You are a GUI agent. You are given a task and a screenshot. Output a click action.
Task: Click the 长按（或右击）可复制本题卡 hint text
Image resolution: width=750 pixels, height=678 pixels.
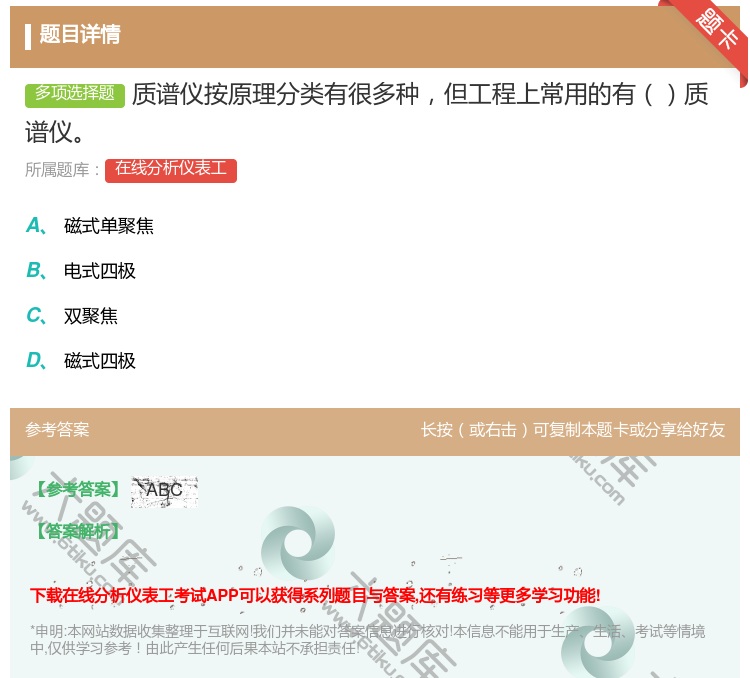coord(573,430)
